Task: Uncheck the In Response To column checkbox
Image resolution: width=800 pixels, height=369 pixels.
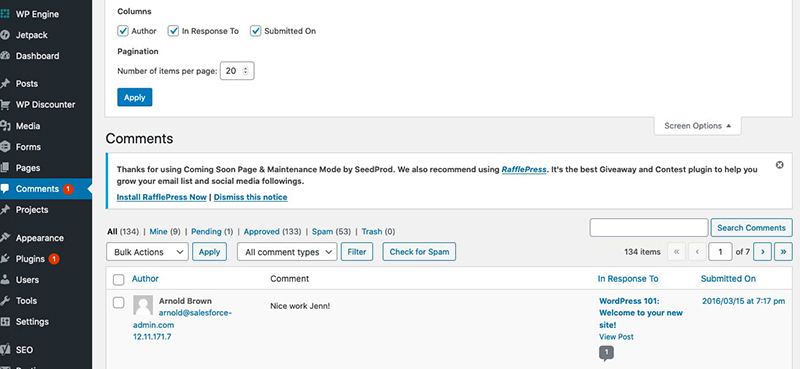Action: pos(173,31)
